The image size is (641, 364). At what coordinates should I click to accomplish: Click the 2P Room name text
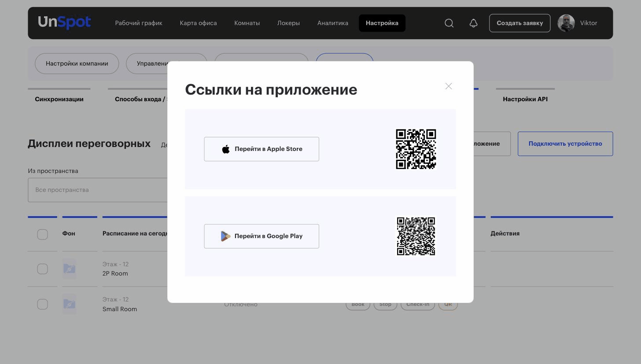click(115, 273)
